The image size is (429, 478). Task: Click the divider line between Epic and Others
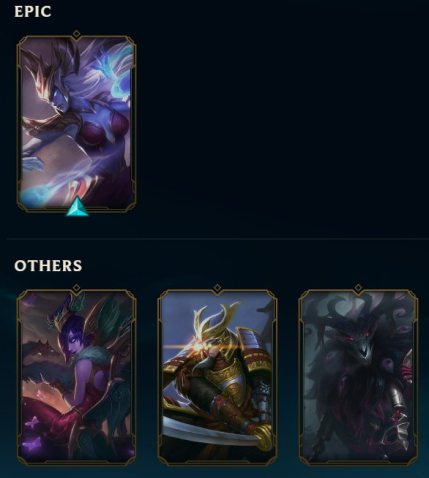point(217,239)
